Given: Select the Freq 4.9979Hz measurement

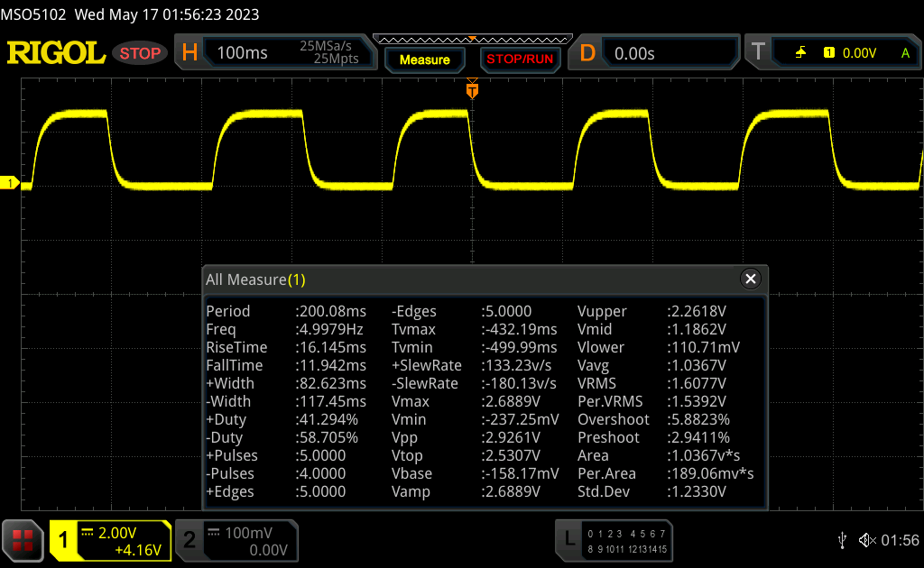Looking at the screenshot, I should 284,329.
